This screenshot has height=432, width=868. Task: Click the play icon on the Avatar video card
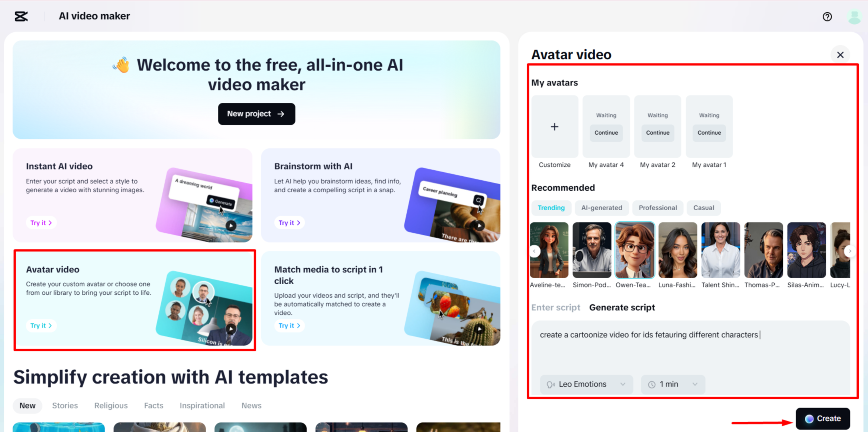230,329
